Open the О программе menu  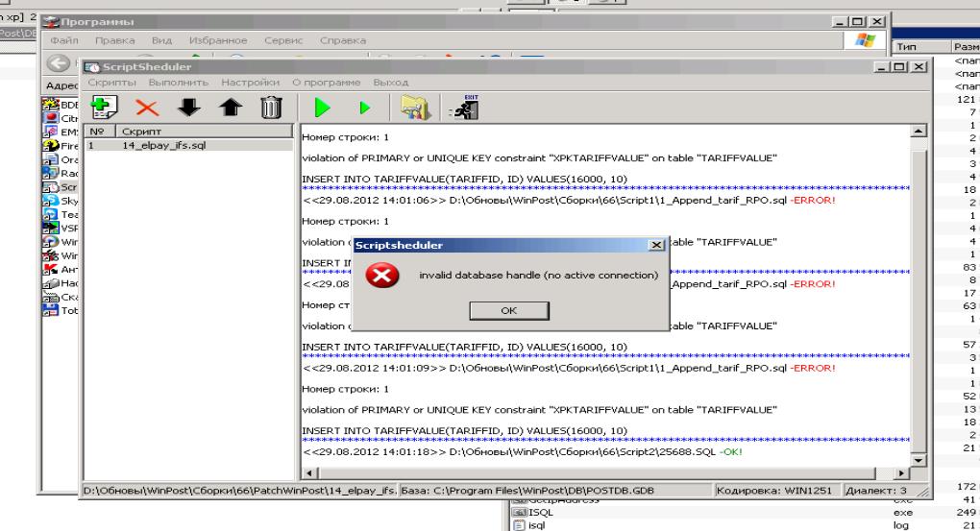(x=327, y=83)
